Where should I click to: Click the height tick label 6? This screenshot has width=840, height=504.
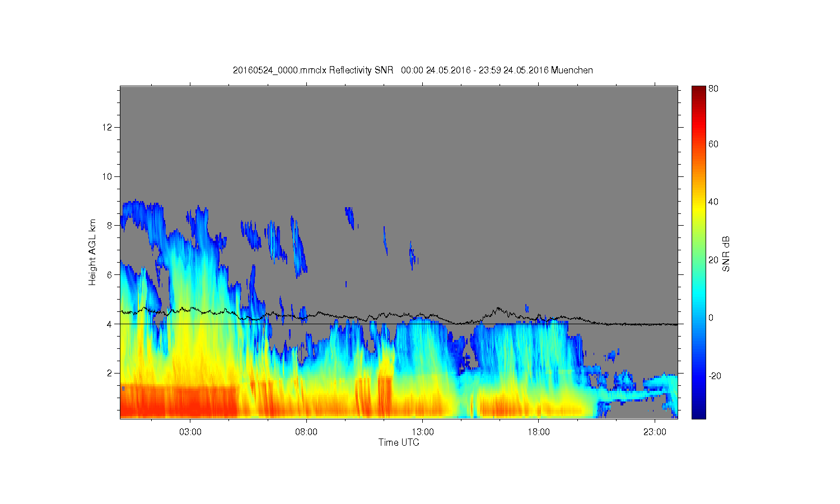[x=110, y=275]
